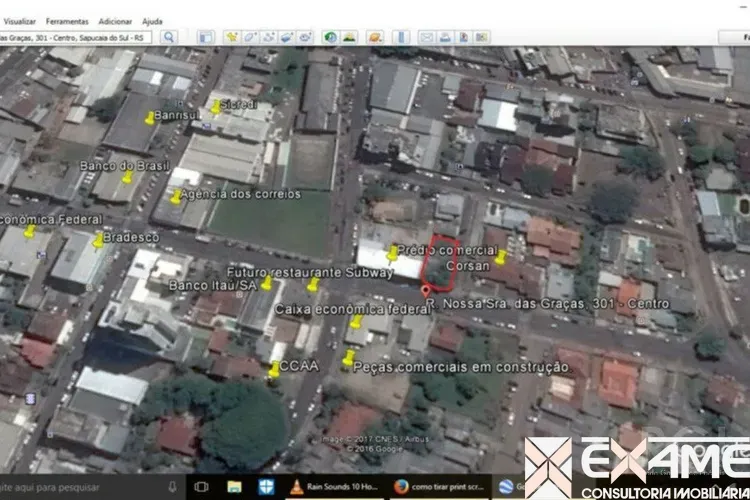Choose the add path tool

pos(268,37)
